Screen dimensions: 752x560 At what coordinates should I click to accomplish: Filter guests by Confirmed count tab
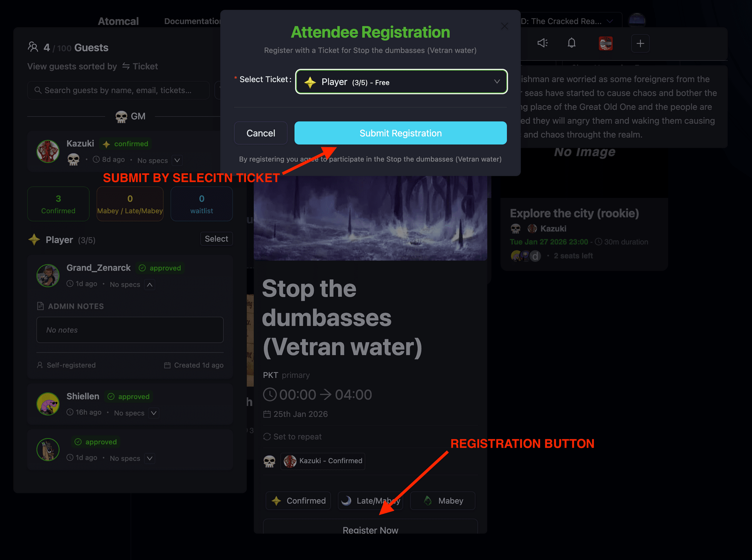click(58, 204)
